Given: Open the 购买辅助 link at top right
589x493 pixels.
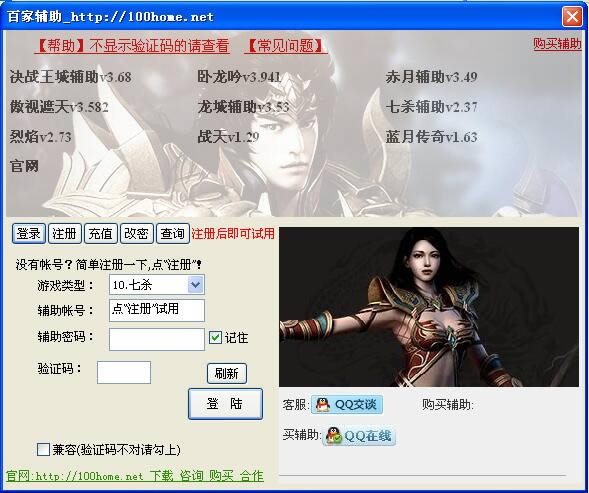Looking at the screenshot, I should [x=557, y=44].
